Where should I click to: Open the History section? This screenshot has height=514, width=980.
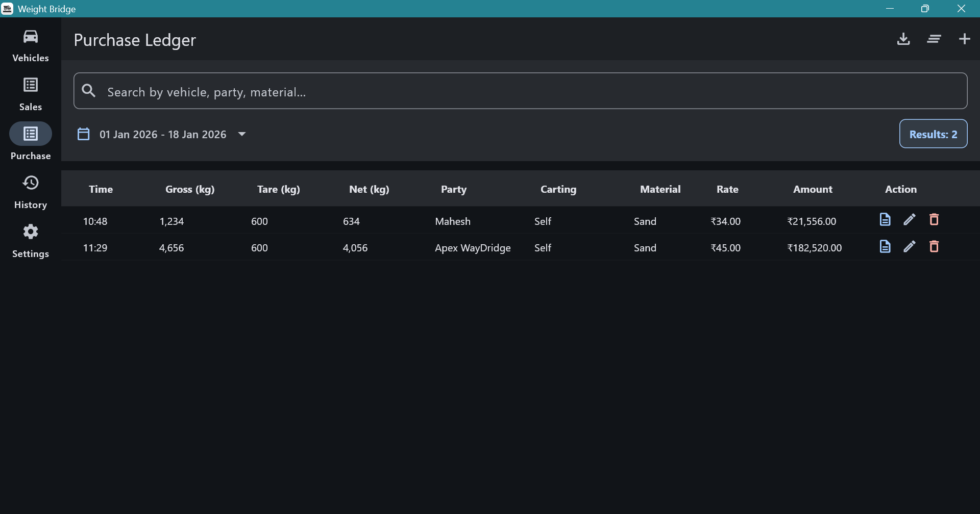(x=31, y=192)
